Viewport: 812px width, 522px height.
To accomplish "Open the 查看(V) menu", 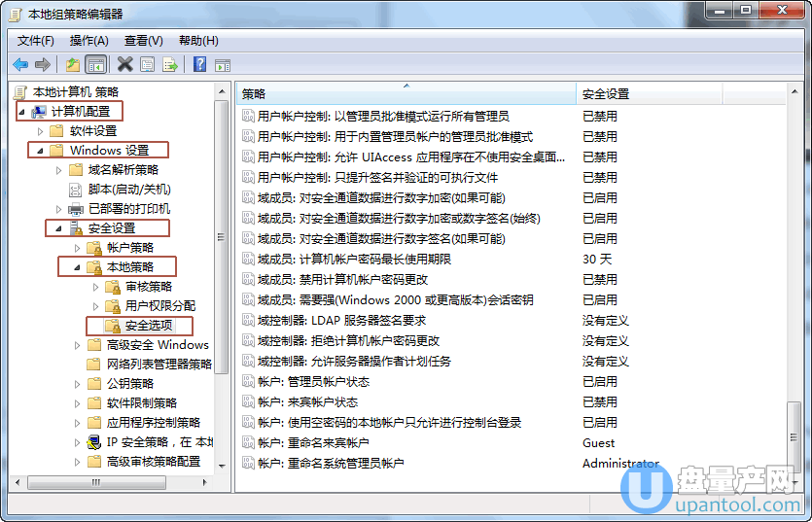I will point(143,41).
